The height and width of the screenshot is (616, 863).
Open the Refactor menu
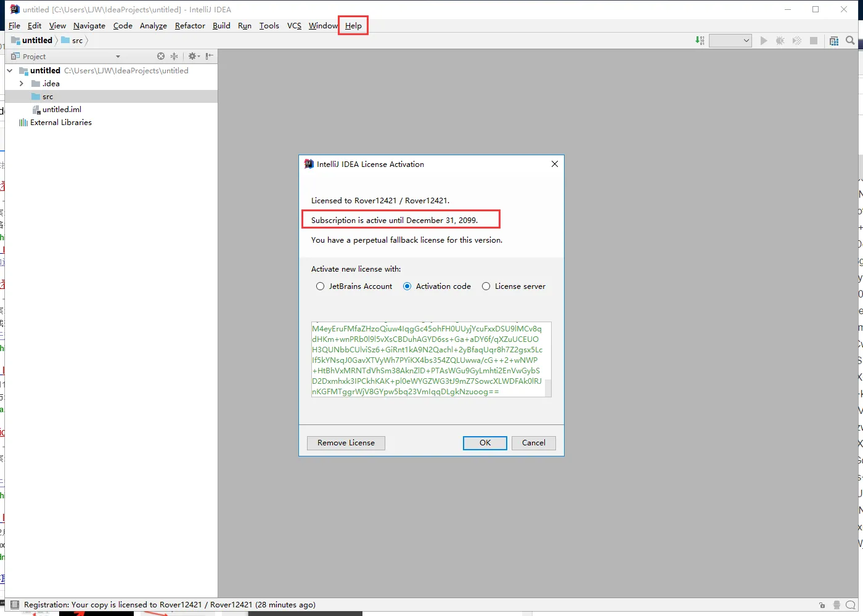[190, 26]
